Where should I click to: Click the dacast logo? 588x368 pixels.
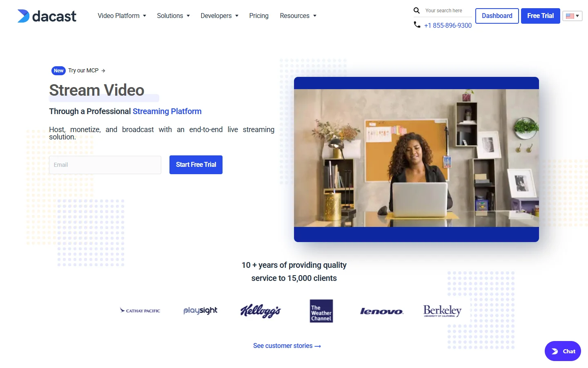[x=47, y=16]
